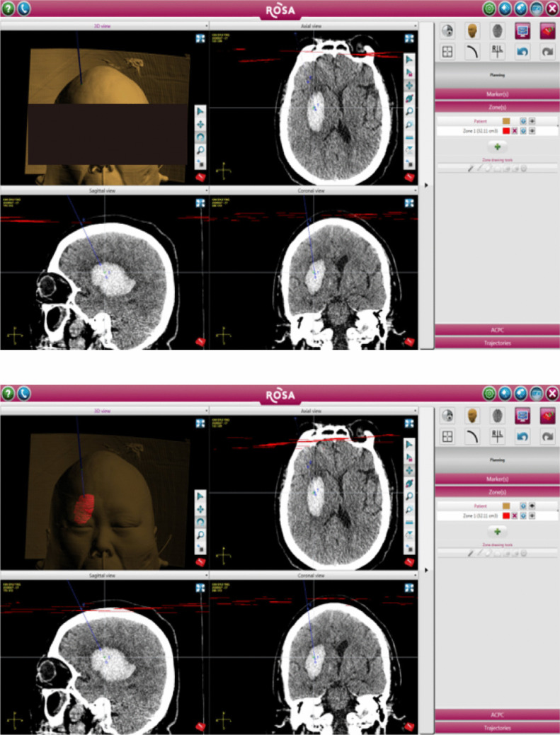Click the phone icon in the upper title bar
Screen dimensions: 560x735
pos(23,8)
